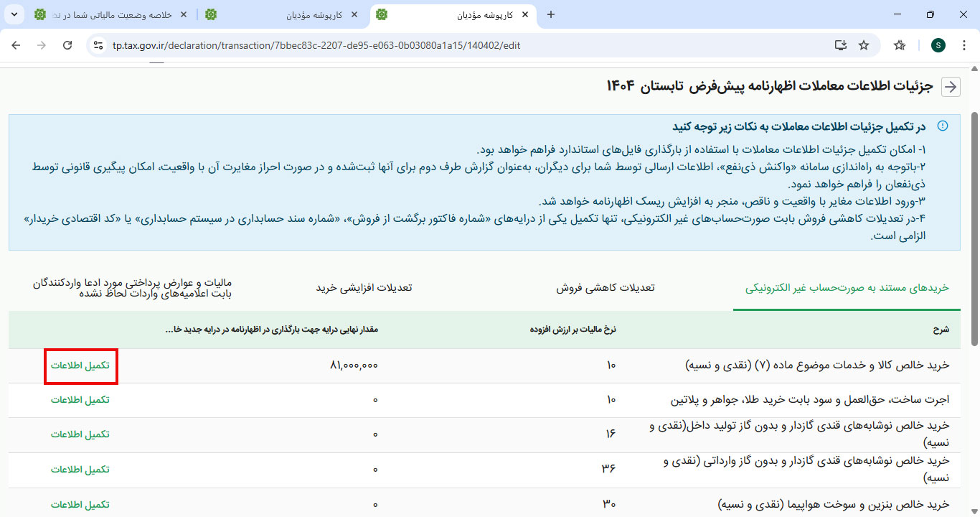Open the install app icon in address bar
The height and width of the screenshot is (517, 980).
click(841, 45)
